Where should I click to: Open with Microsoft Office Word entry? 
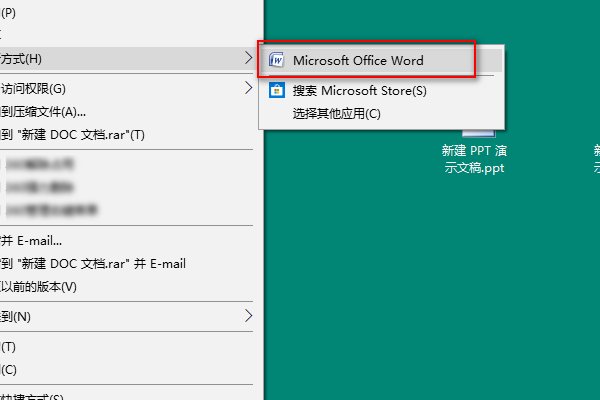357,61
